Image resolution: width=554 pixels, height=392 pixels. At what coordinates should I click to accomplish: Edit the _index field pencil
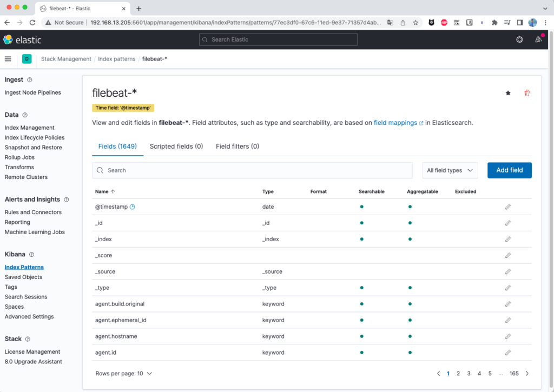(507, 239)
